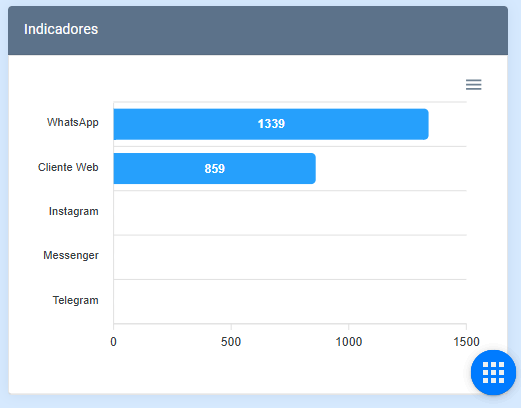Click the 1500 tick on x-axis

point(466,342)
